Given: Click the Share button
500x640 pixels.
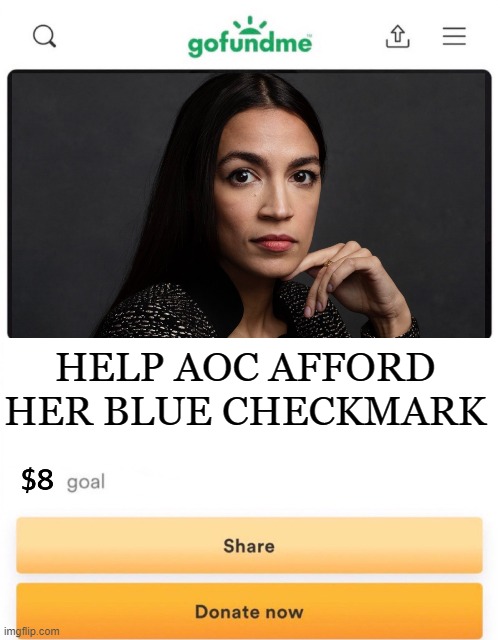Looking at the screenshot, I should click(249, 545).
